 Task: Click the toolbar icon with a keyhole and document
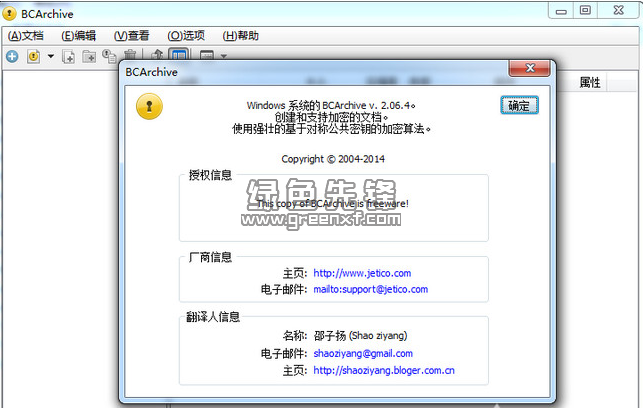(x=109, y=56)
